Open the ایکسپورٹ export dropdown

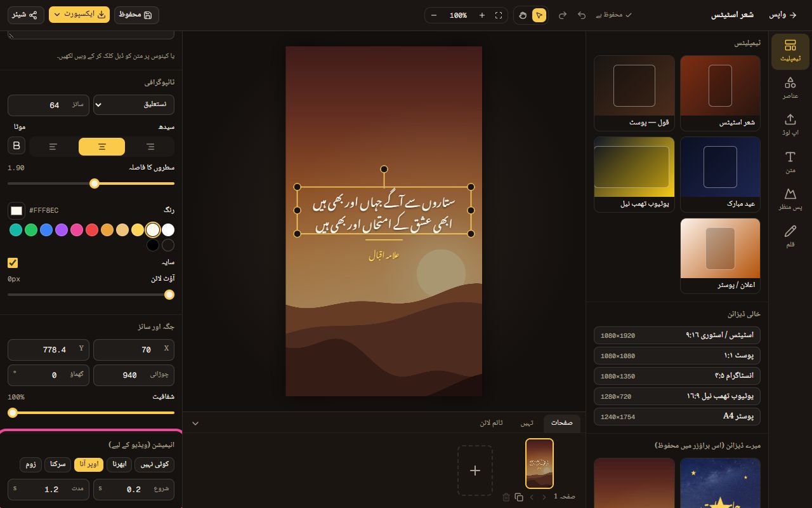pyautogui.click(x=79, y=15)
